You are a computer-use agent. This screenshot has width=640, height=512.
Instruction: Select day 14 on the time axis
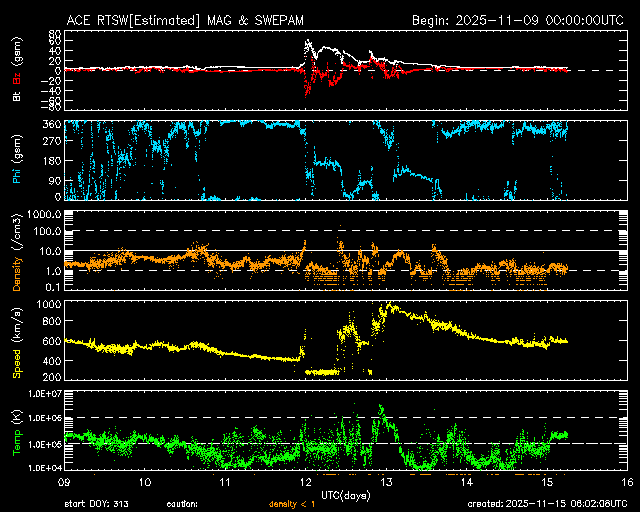point(465,482)
